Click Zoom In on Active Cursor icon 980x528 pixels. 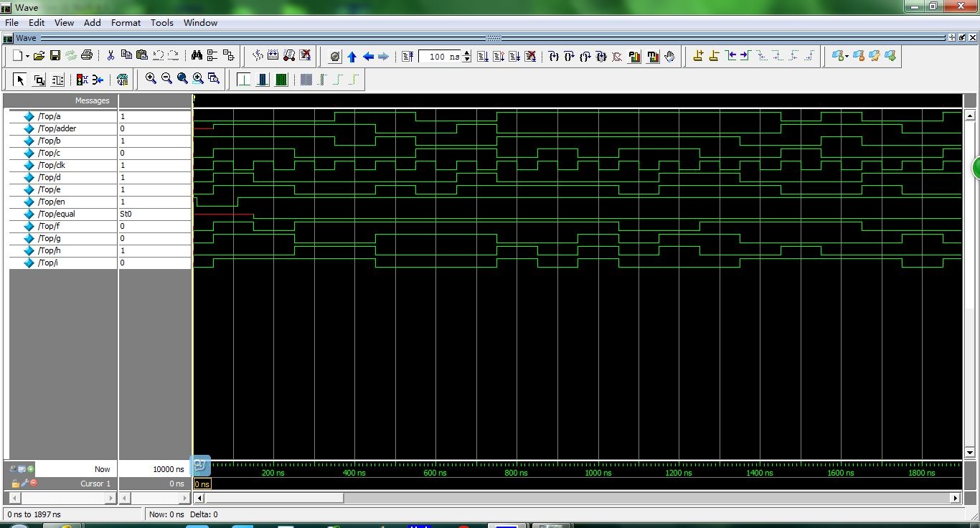[198, 78]
